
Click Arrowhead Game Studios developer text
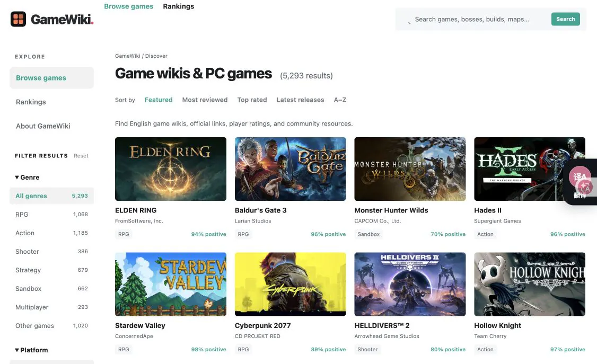coord(387,336)
